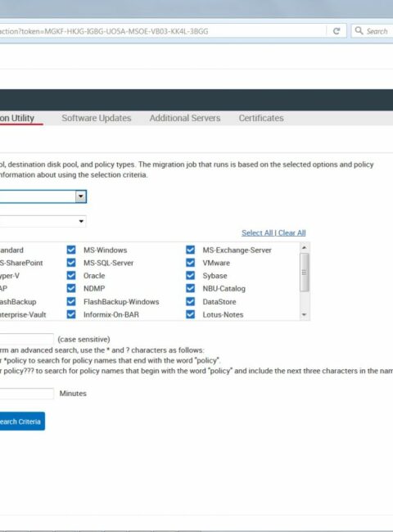The width and height of the screenshot is (393, 532).
Task: Click the case sensitive policy name field
Action: coord(26,339)
